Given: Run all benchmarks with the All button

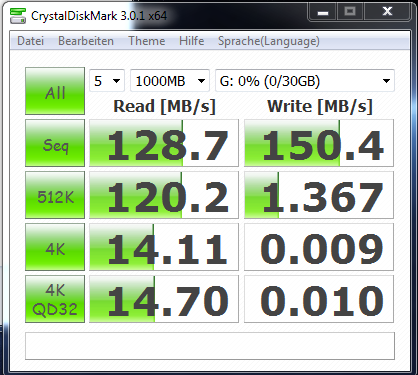Looking at the screenshot, I should pos(55,91).
